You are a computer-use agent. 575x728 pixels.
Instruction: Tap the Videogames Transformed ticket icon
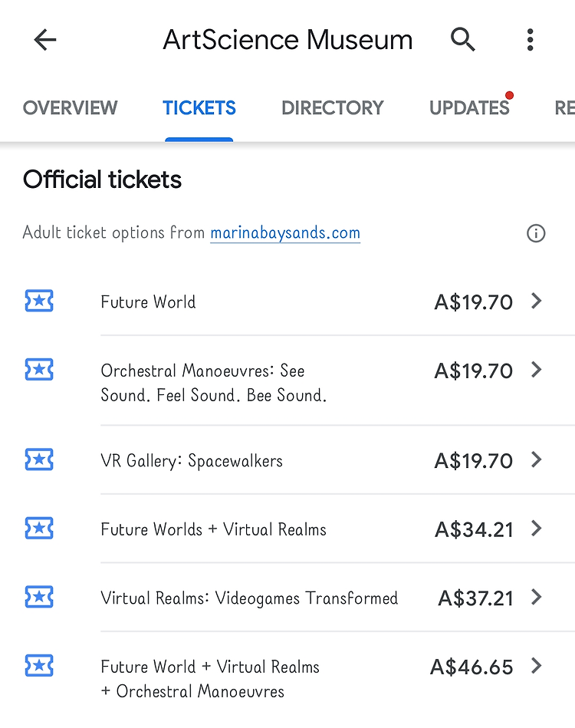click(39, 597)
